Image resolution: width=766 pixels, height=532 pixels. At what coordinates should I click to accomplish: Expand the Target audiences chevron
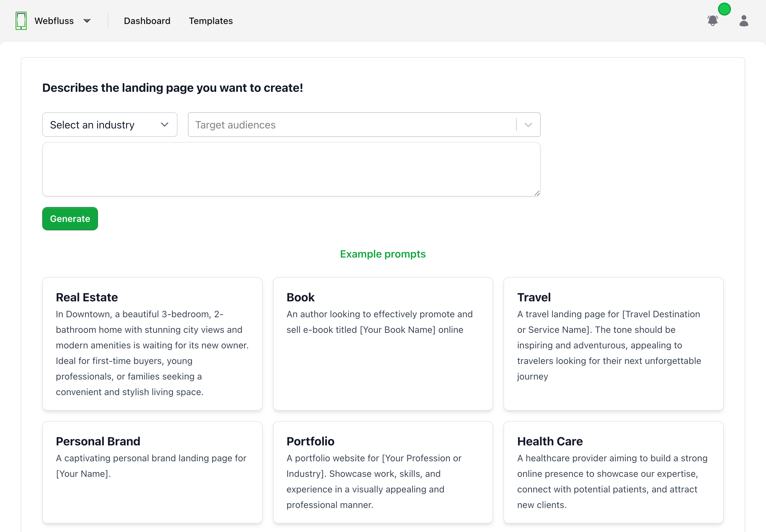click(x=528, y=125)
